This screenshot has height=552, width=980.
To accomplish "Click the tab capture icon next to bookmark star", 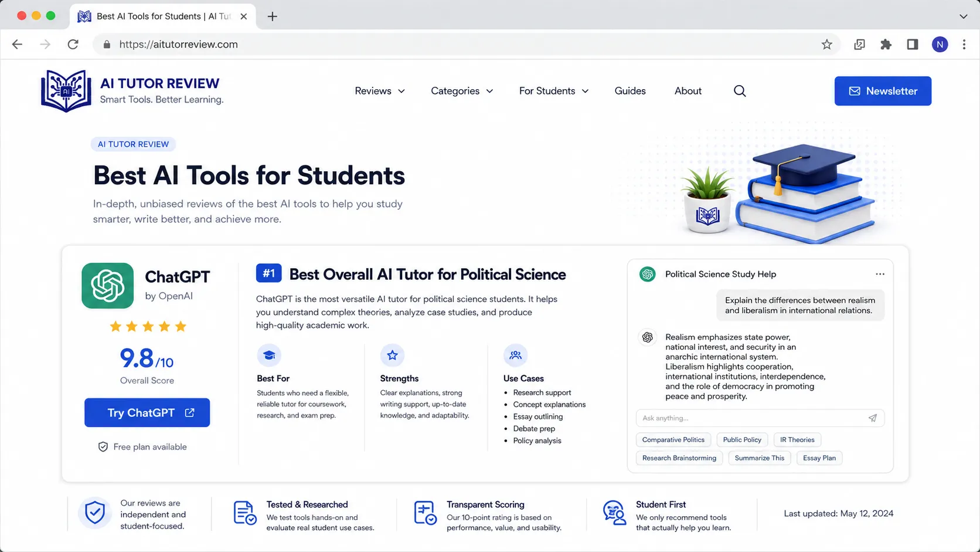I will (x=859, y=45).
